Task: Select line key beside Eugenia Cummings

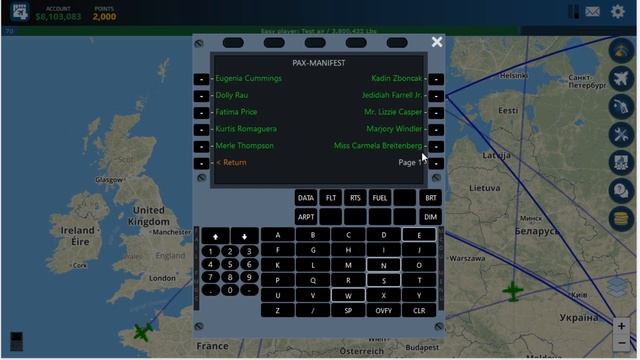Action: tap(201, 79)
